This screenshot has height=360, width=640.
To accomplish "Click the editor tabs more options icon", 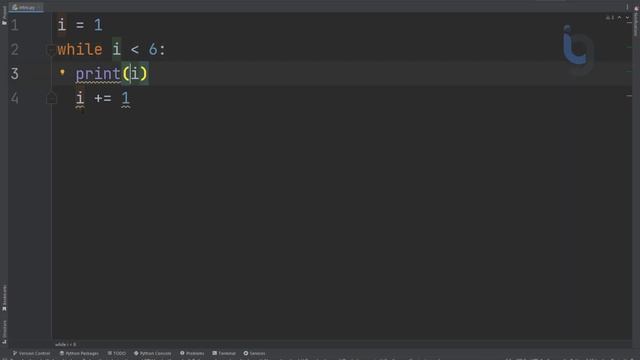I will (627, 7).
